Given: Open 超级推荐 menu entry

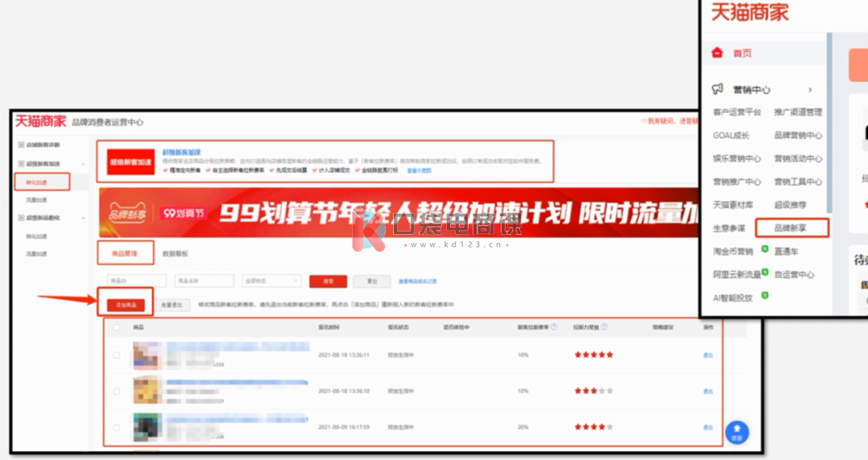Looking at the screenshot, I should [790, 205].
